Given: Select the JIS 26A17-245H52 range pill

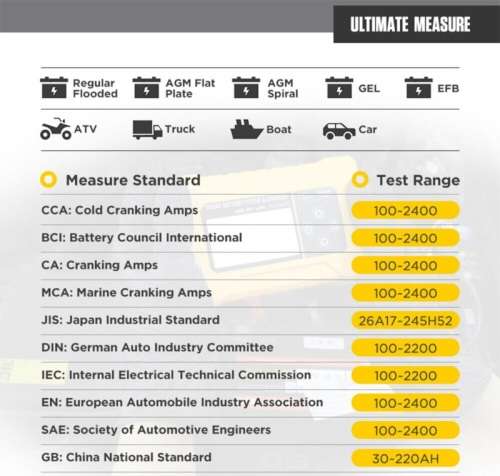Looking at the screenshot, I should (x=406, y=321).
